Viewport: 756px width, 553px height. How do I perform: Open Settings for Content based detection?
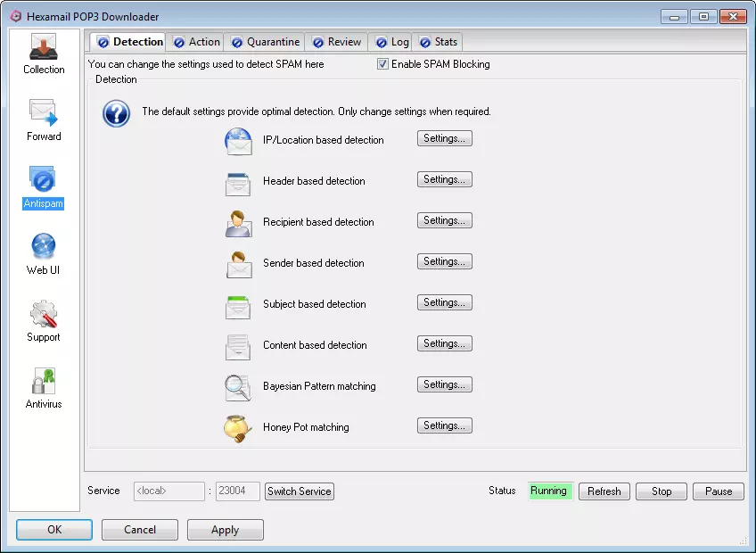[x=444, y=343]
